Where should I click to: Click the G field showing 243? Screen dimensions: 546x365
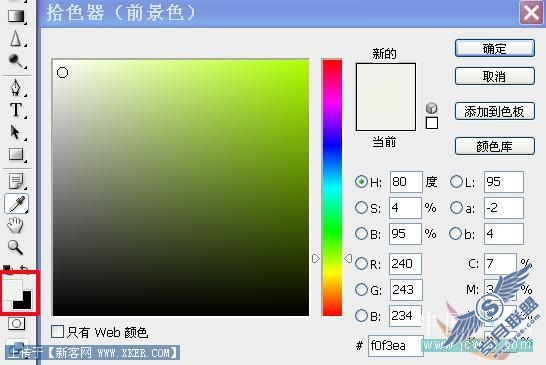click(x=406, y=290)
